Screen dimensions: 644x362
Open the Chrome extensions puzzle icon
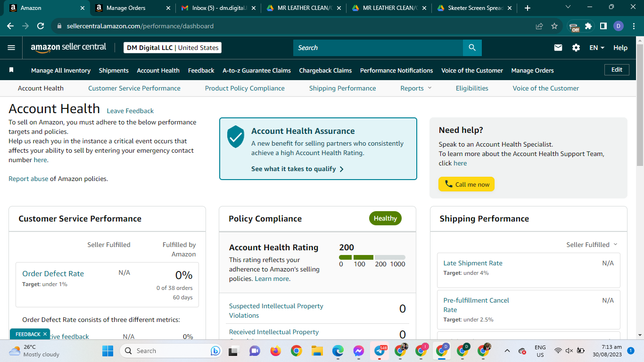pyautogui.click(x=588, y=26)
